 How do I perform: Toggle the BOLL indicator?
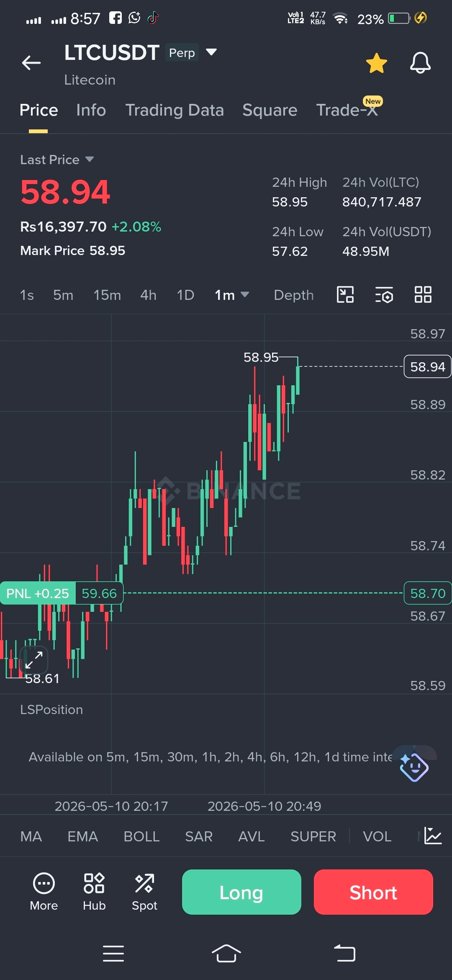coord(141,836)
